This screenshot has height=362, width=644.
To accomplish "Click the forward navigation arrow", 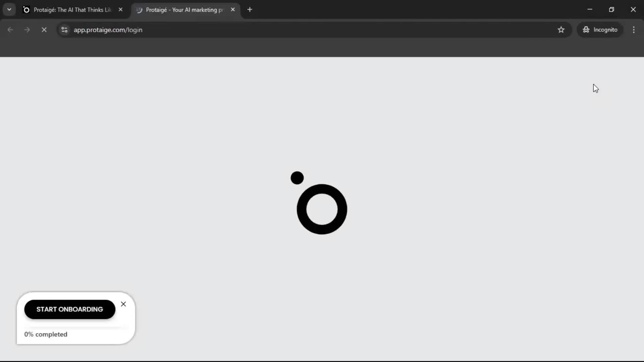I will pyautogui.click(x=26, y=30).
